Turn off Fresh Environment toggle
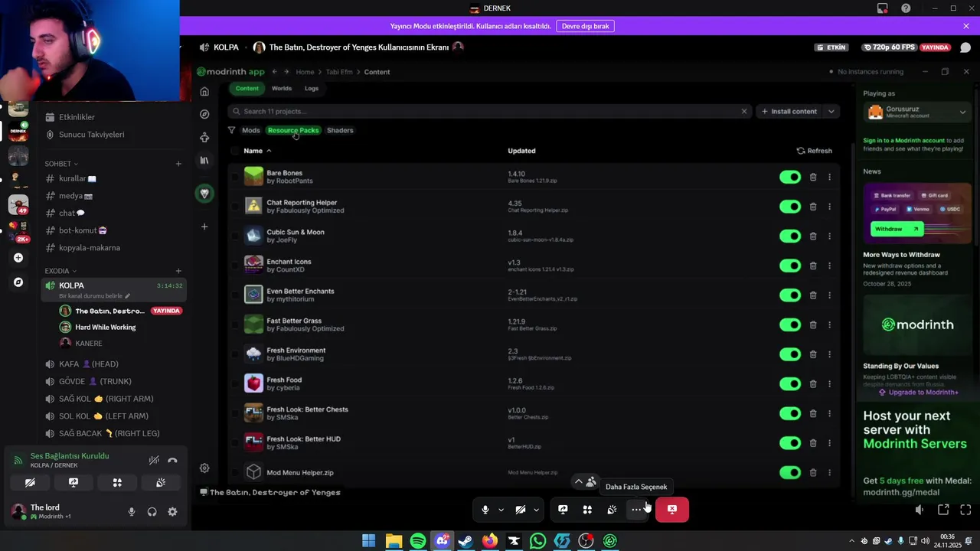The image size is (980, 551). [790, 354]
